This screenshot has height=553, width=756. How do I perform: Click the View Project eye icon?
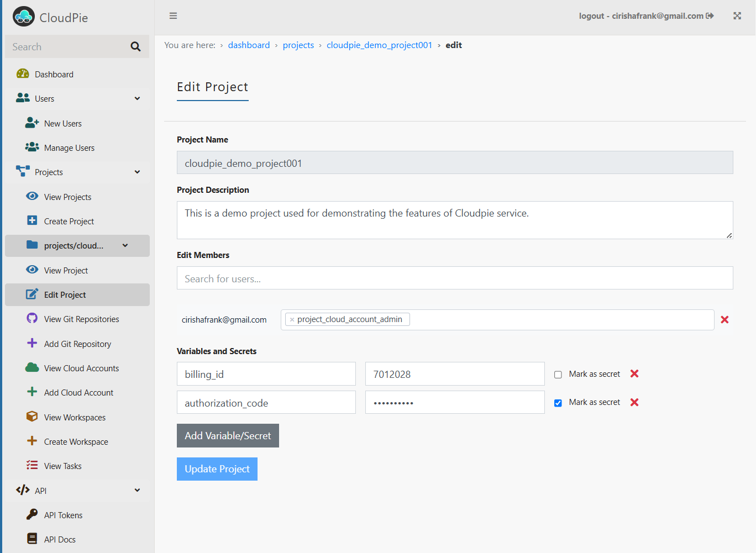point(32,270)
